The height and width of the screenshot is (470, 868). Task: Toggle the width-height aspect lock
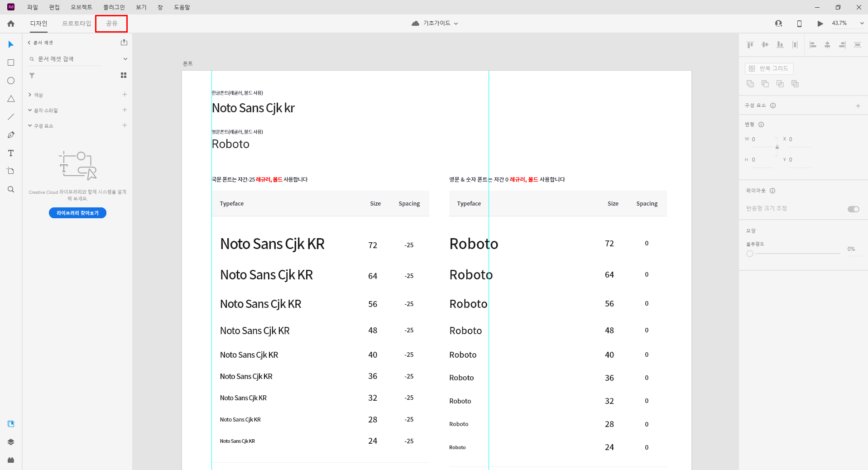pyautogui.click(x=777, y=147)
